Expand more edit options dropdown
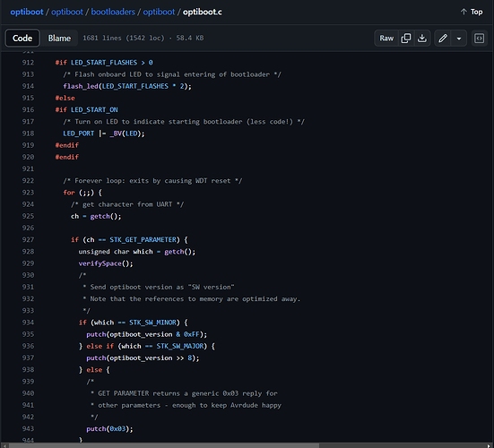This screenshot has width=494, height=448. [459, 39]
